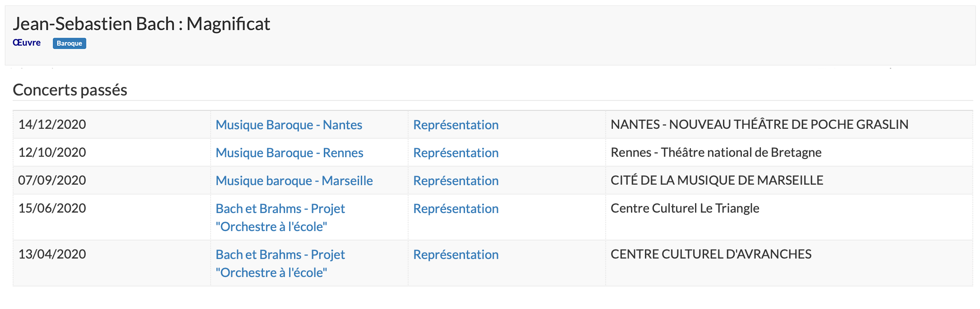Click the Baroque tag badge
This screenshot has height=309, width=980.
pyautogui.click(x=69, y=43)
